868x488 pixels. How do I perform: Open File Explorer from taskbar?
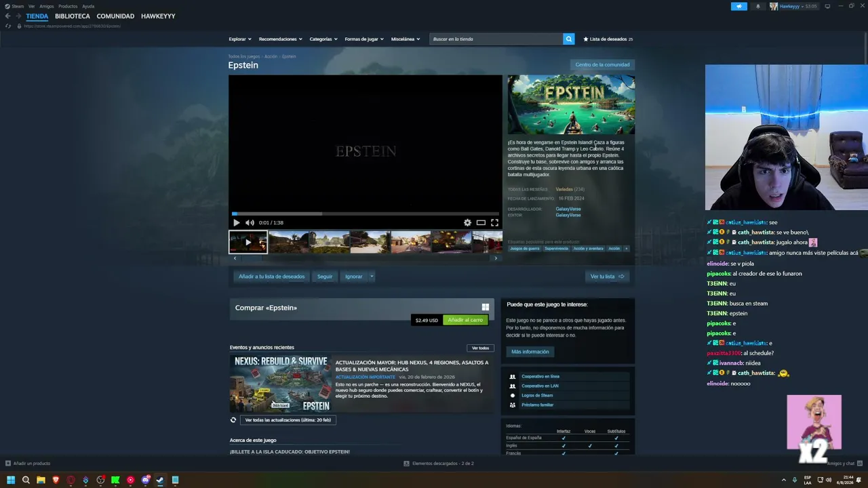coord(41,481)
